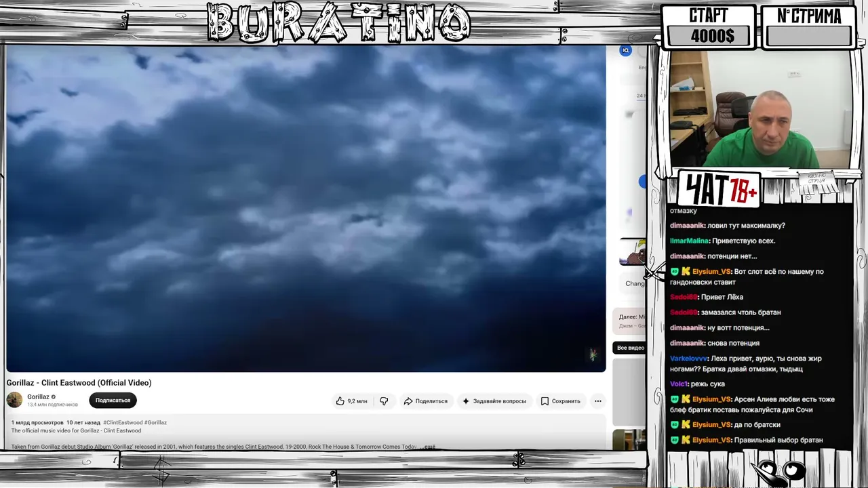Click the blue IQ extension icon
Image resolution: width=868 pixels, height=488 pixels.
click(x=625, y=50)
